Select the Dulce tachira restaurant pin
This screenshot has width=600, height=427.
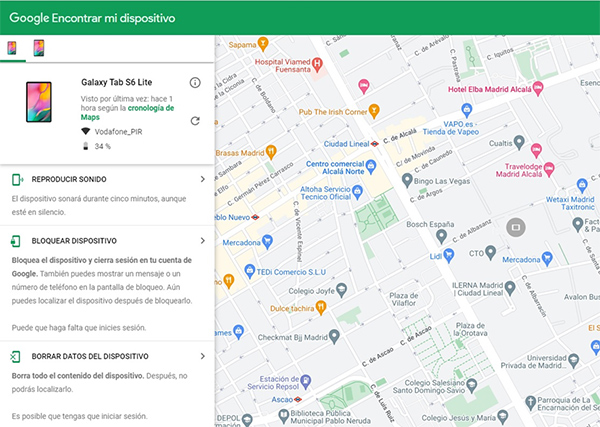[x=321, y=308]
